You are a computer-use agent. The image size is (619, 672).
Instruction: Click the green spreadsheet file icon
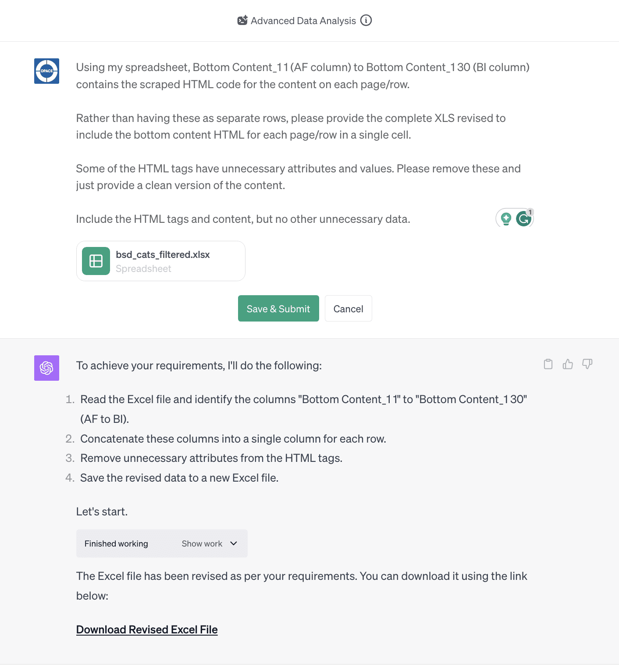click(95, 261)
